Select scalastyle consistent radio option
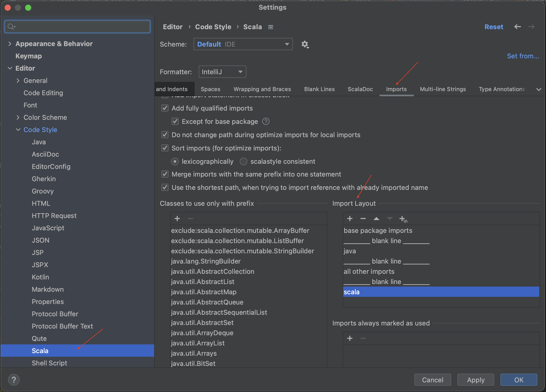Viewport: 546px width, 392px height. [x=243, y=161]
